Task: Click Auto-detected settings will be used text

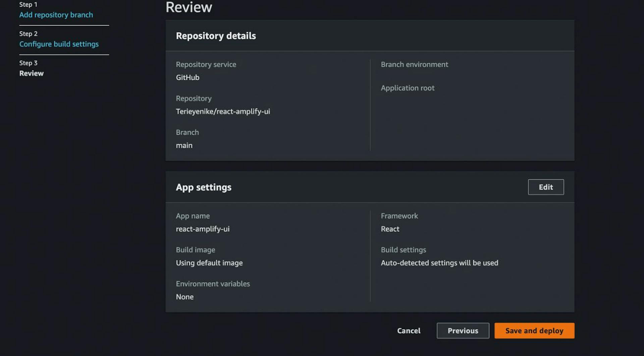Action: (439, 263)
